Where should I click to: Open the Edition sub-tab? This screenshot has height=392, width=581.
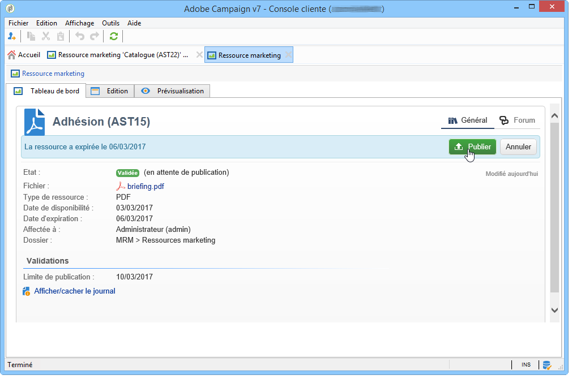[110, 91]
